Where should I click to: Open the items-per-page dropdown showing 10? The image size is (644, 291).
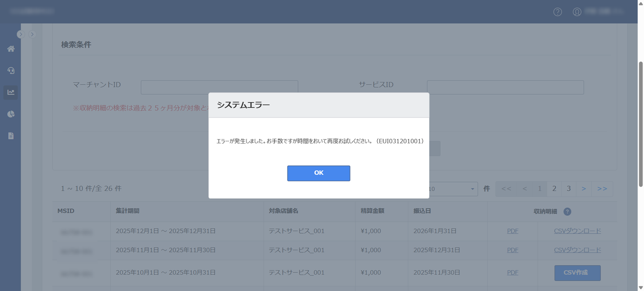point(453,189)
